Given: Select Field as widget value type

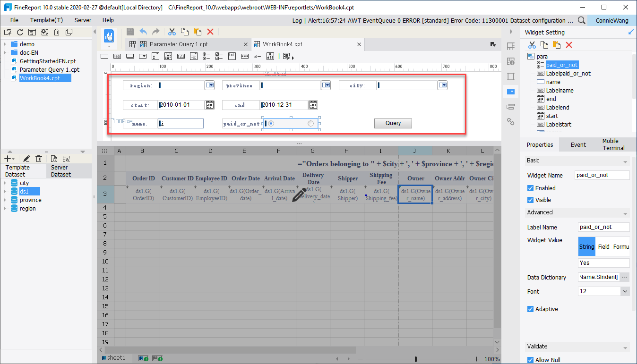Looking at the screenshot, I should [x=603, y=246].
